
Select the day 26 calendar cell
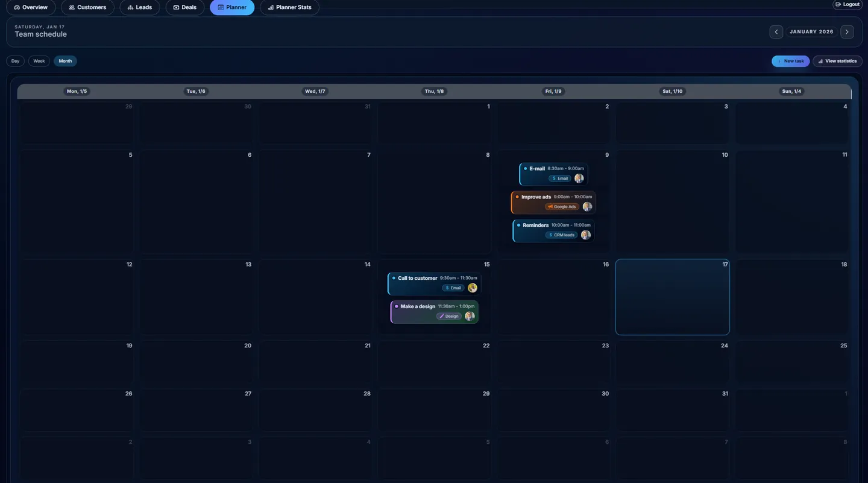77,411
